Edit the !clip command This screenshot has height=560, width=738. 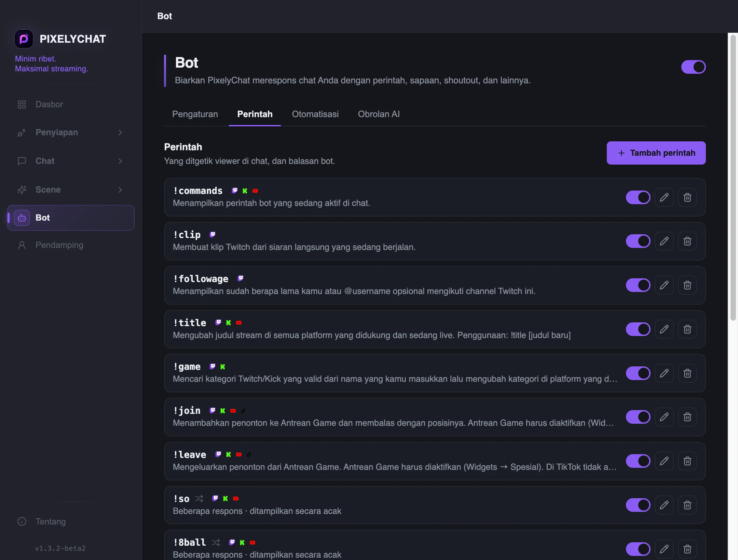click(x=664, y=241)
